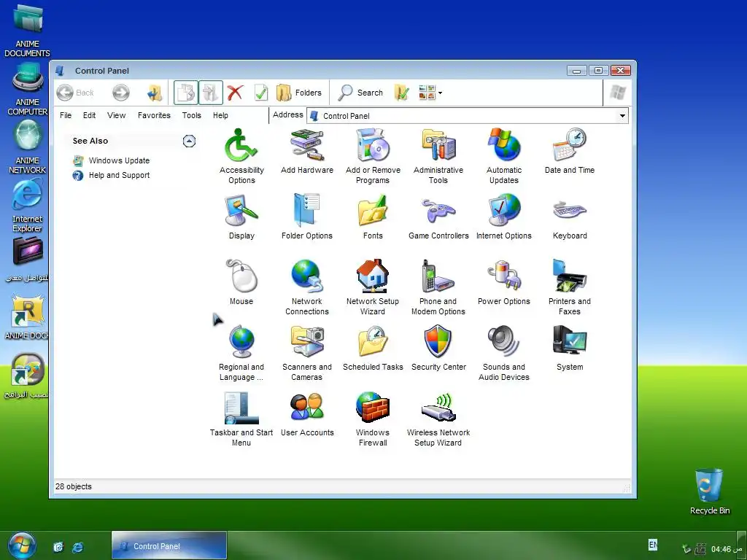This screenshot has height=560, width=747.
Task: Select the ANIME NETWORK desktop icon
Action: (x=27, y=147)
